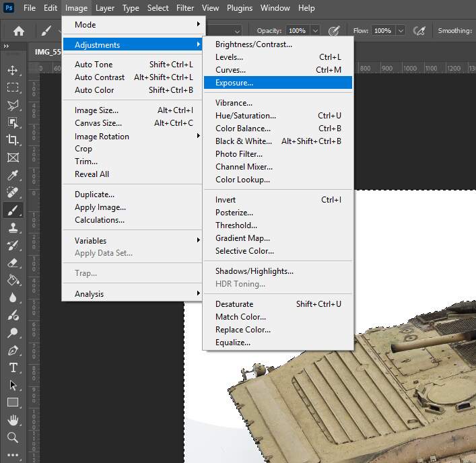This screenshot has width=476, height=463.
Task: Choose the Eraser tool
Action: 13,262
